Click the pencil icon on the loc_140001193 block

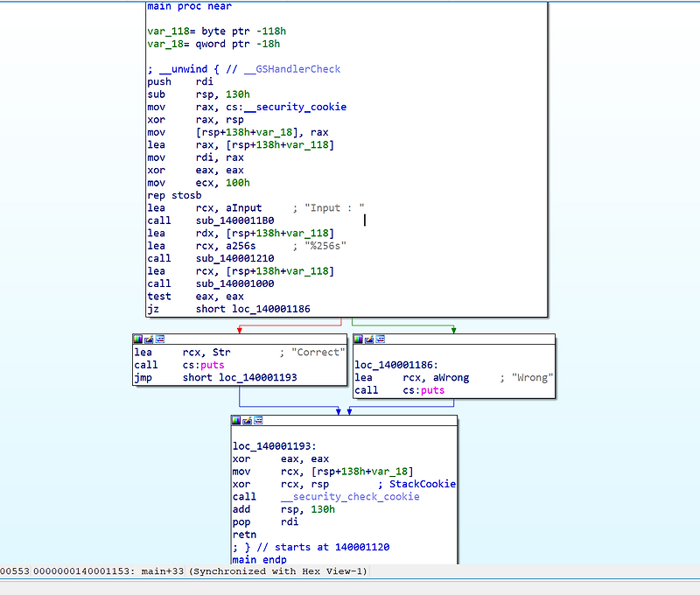tap(247, 420)
